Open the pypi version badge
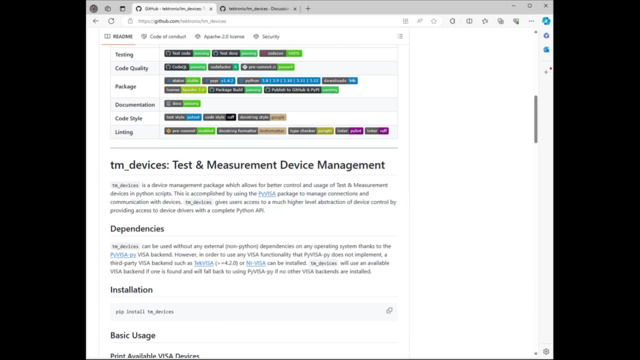 pos(219,80)
